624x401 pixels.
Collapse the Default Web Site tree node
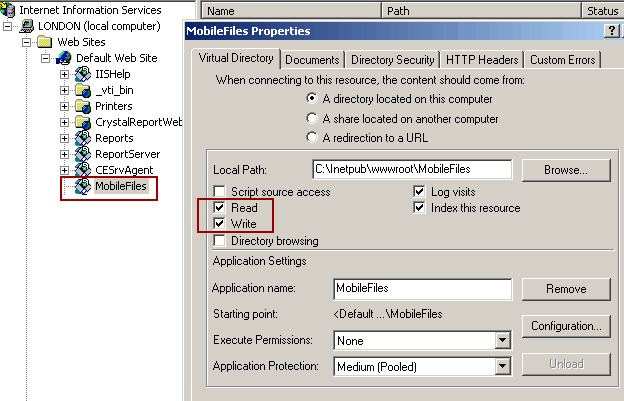(47, 58)
